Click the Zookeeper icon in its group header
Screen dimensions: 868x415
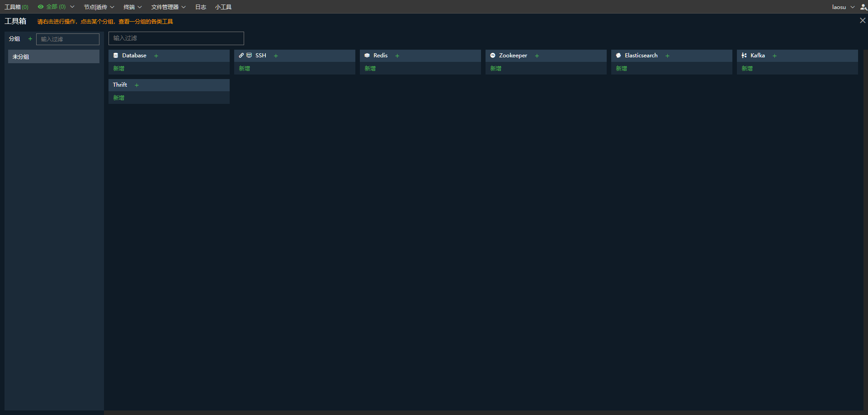(493, 55)
